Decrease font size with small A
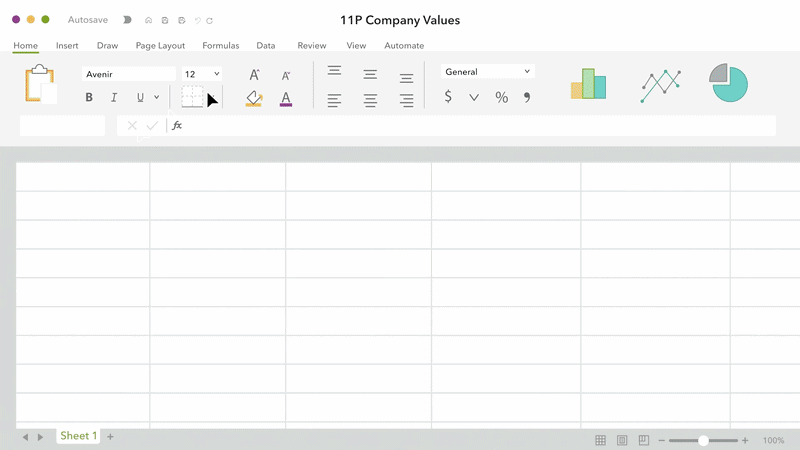Screen dimensions: 800x450 [x=286, y=76]
